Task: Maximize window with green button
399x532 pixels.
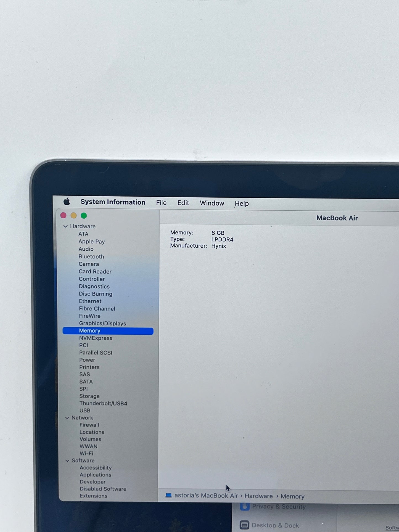Action: pyautogui.click(x=84, y=216)
